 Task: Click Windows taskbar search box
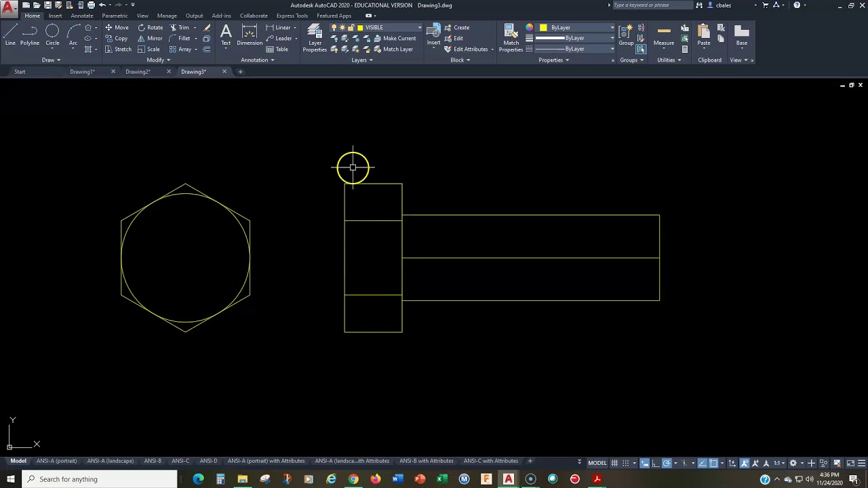(100, 479)
